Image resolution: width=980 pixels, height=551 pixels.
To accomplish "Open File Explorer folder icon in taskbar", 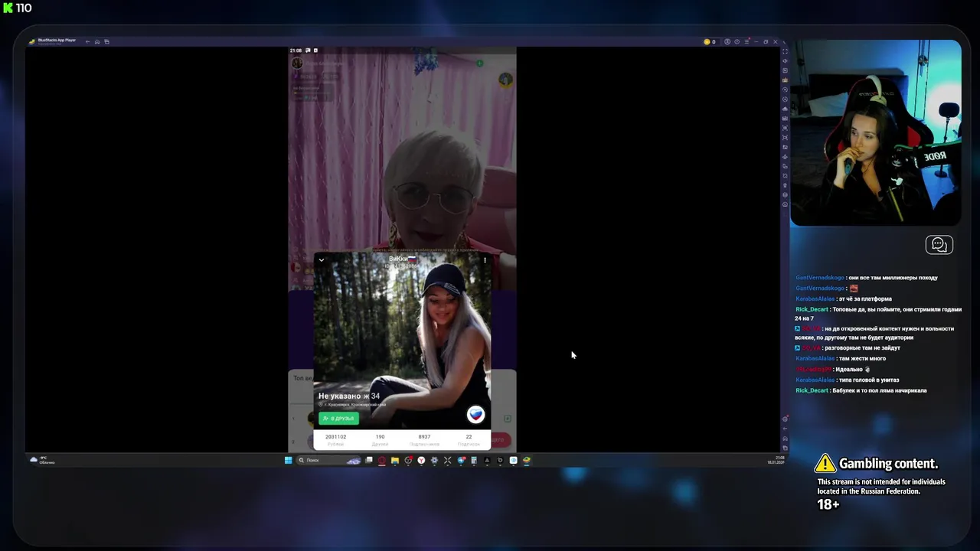I will coord(395,460).
